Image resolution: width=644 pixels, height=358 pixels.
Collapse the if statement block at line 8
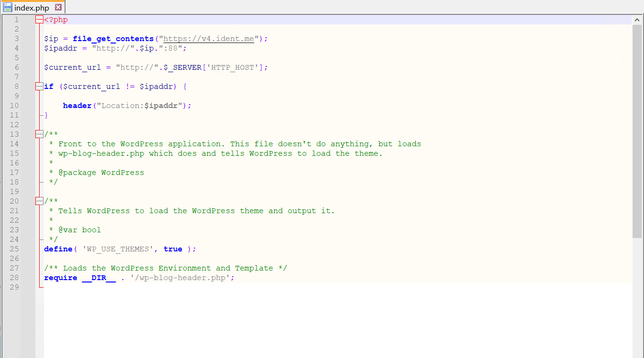click(x=39, y=86)
